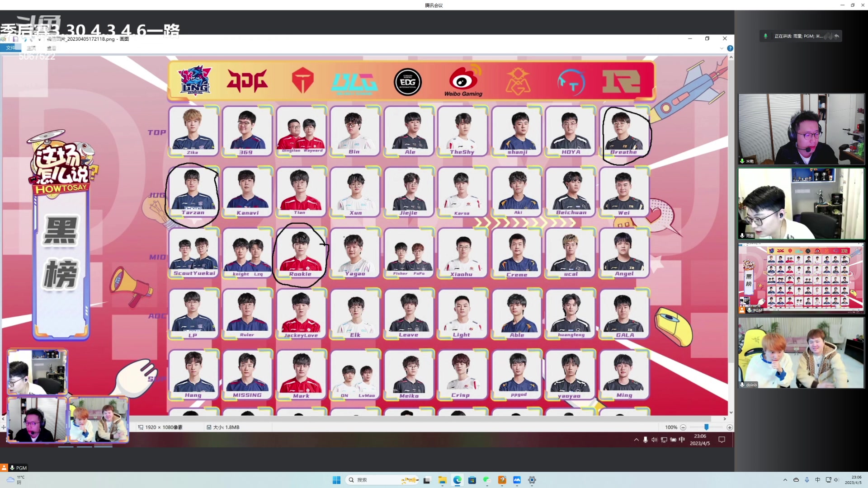Open Microsoft Store from the taskbar
Screen dimensions: 868x488
tap(472, 480)
